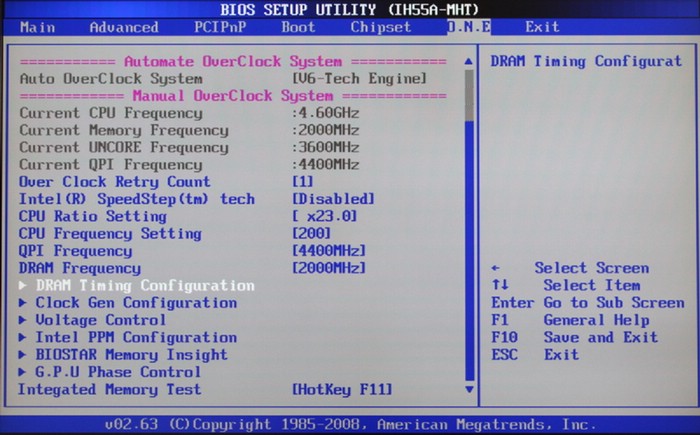Select Intel(R) SpeedStep(tm) tech label
The width and height of the screenshot is (700, 435).
[137, 199]
